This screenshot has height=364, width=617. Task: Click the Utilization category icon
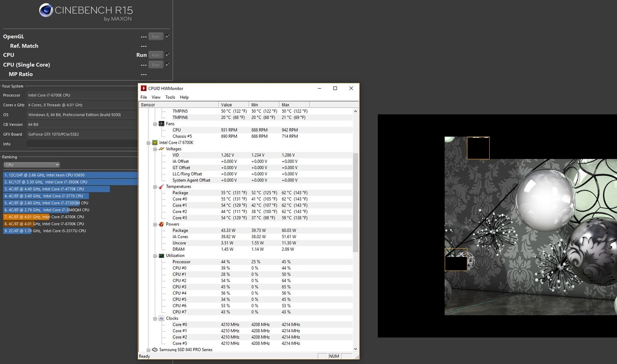click(161, 256)
